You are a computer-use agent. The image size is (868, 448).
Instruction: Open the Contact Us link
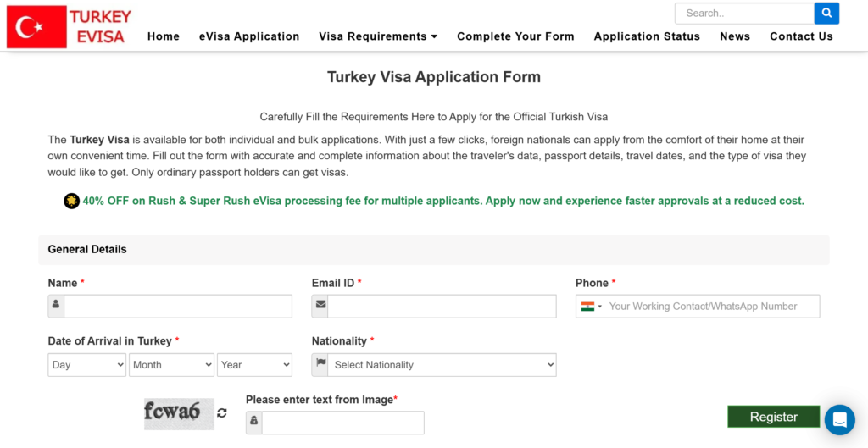(x=801, y=36)
